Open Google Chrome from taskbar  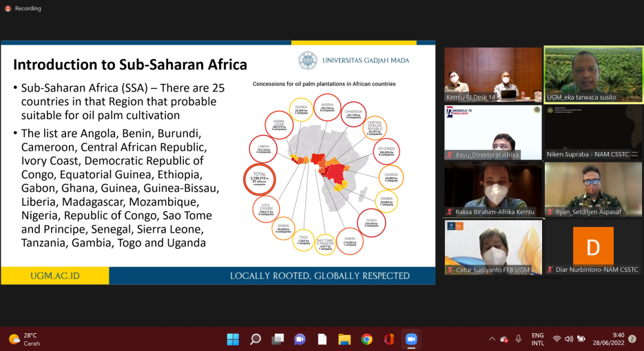pyautogui.click(x=366, y=339)
